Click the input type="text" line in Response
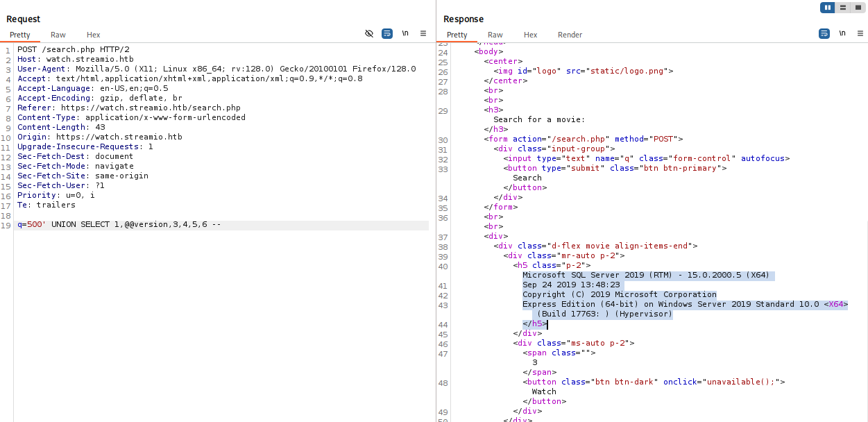The height and width of the screenshot is (422, 868). pos(647,158)
